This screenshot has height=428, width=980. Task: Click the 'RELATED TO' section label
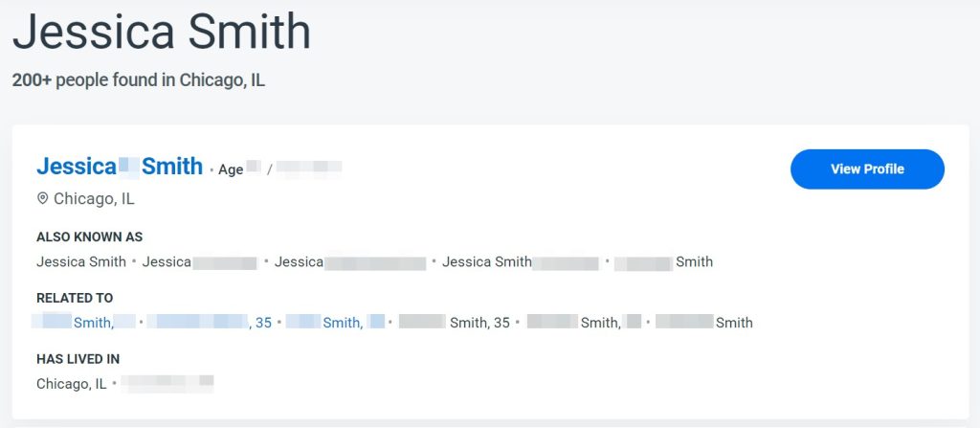(x=75, y=298)
